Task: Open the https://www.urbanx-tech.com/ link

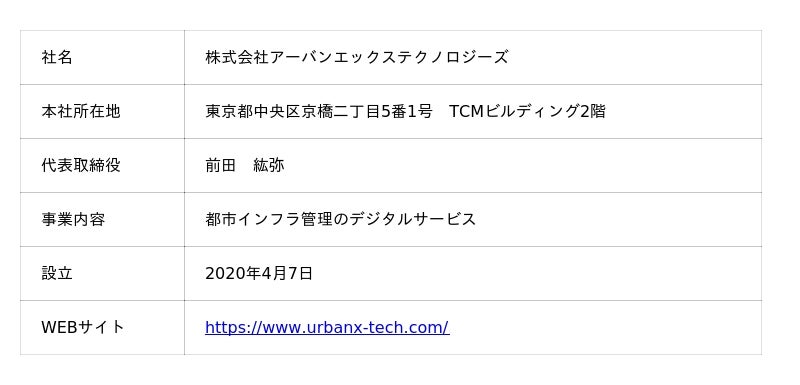Action: [327, 327]
